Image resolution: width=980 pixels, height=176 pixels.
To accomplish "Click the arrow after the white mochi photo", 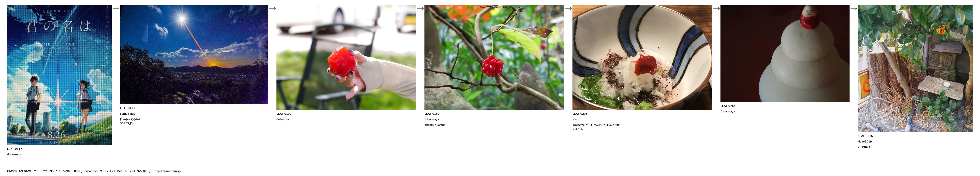I will (854, 8).
